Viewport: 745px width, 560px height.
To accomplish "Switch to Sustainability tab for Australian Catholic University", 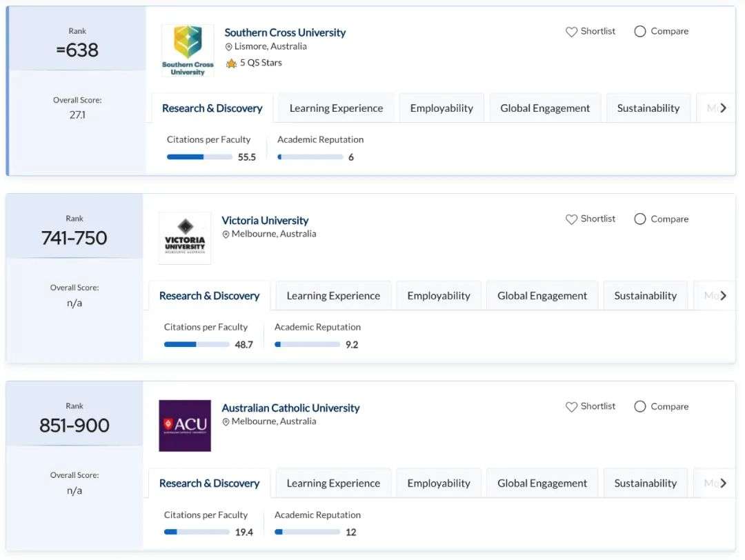I will click(645, 483).
